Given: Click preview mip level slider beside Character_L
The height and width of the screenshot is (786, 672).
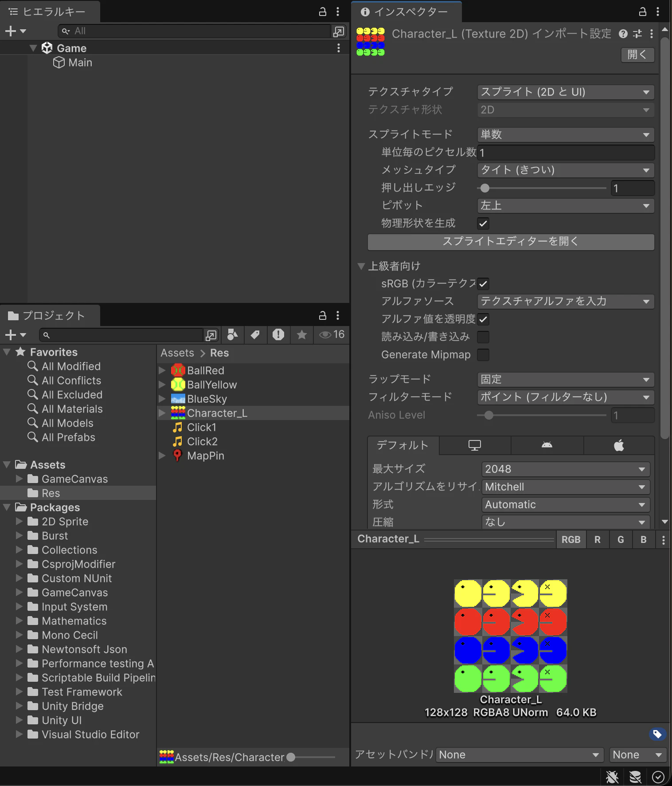Looking at the screenshot, I should pyautogui.click(x=489, y=540).
